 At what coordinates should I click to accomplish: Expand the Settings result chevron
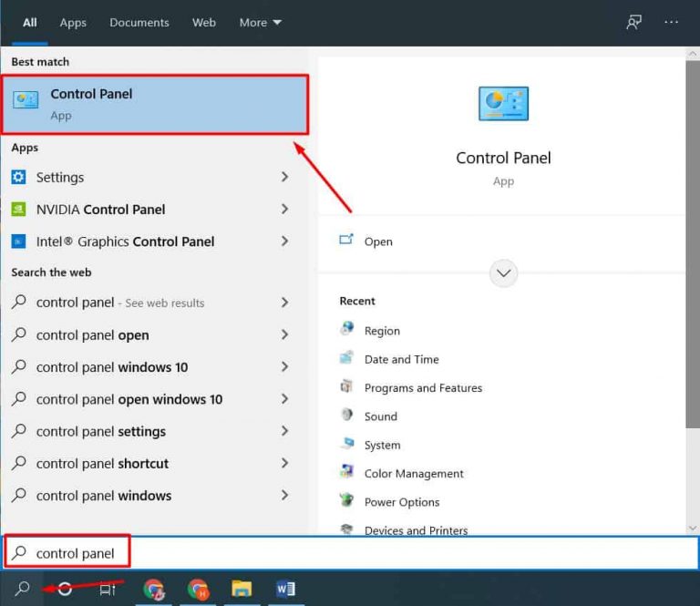tap(284, 177)
